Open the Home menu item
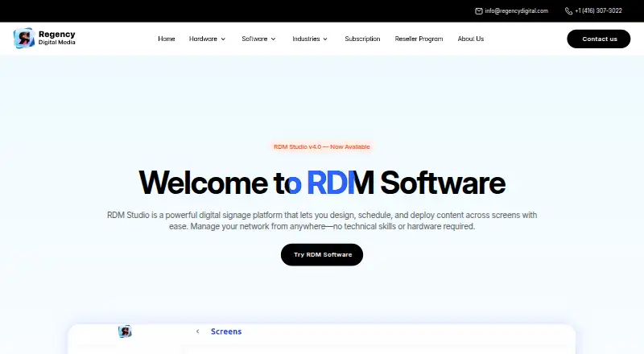Viewport: 644px width, 354px height. click(x=167, y=39)
